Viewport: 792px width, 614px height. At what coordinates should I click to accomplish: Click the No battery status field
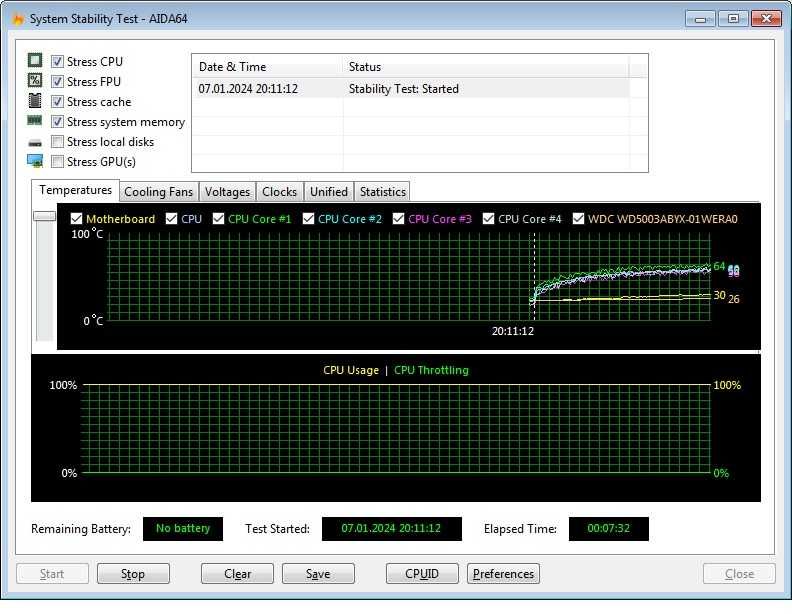183,529
